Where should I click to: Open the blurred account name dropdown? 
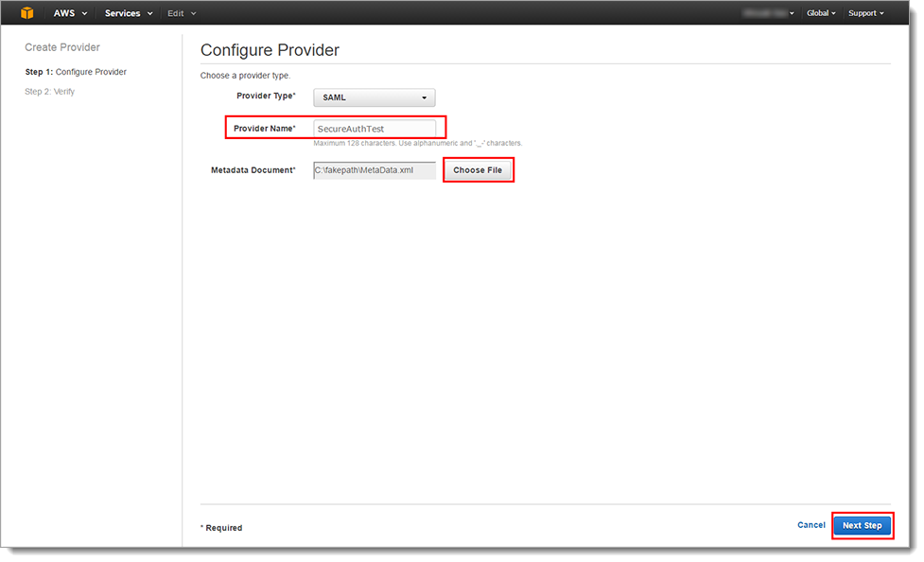(768, 13)
